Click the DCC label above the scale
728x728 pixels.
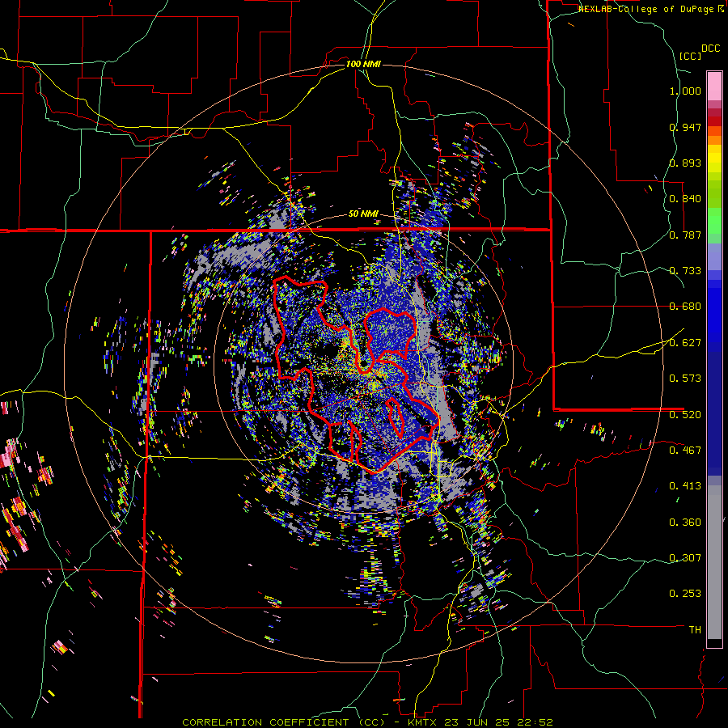point(710,49)
